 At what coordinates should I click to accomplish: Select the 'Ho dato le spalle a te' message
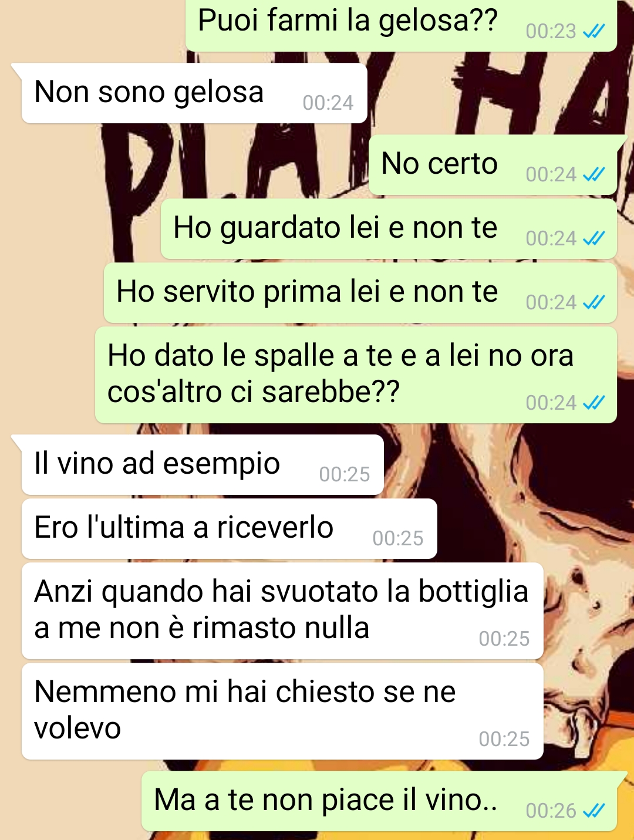tap(356, 375)
